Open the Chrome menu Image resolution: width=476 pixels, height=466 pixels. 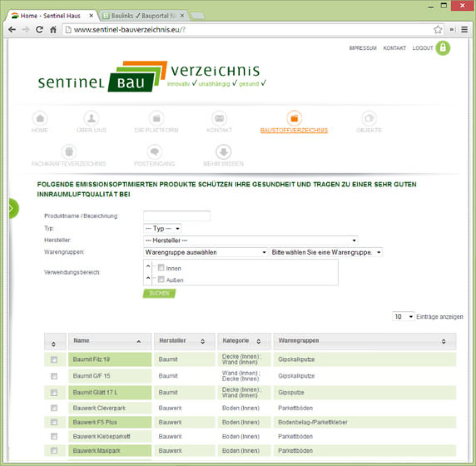point(464,29)
